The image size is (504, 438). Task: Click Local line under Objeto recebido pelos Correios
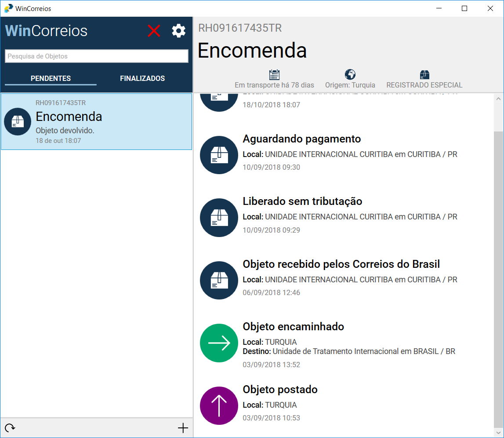(x=350, y=279)
